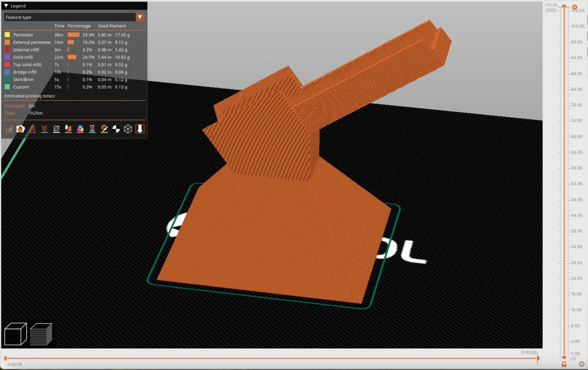Click the blue Bridge infill swatch

point(7,72)
